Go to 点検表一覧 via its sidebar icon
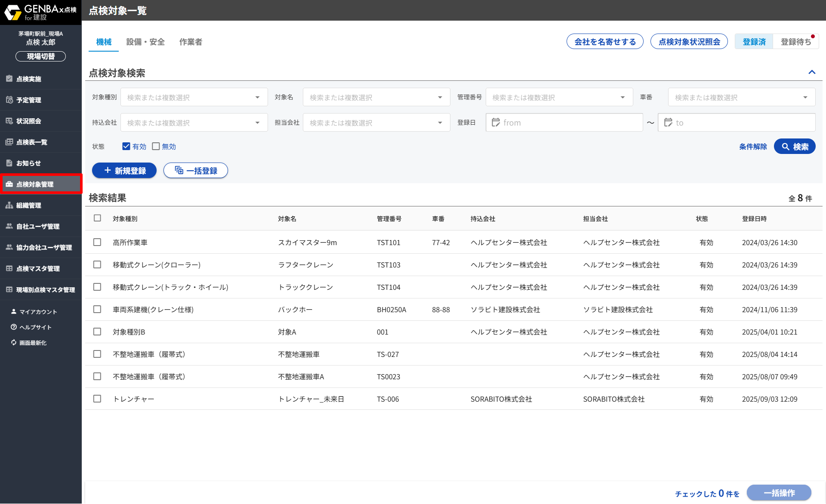The image size is (826, 504). [x=9, y=142]
